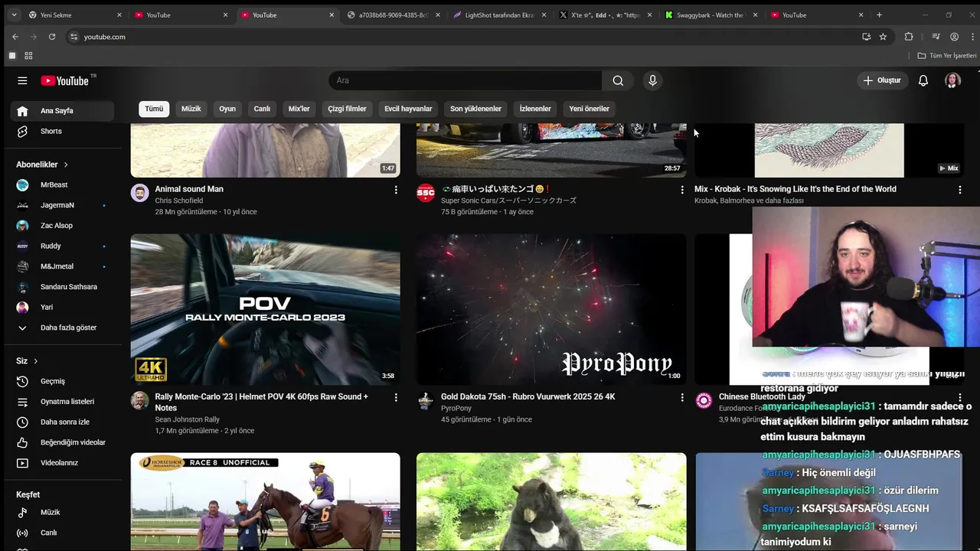Open Geçmiş history in sidebar

click(x=62, y=381)
